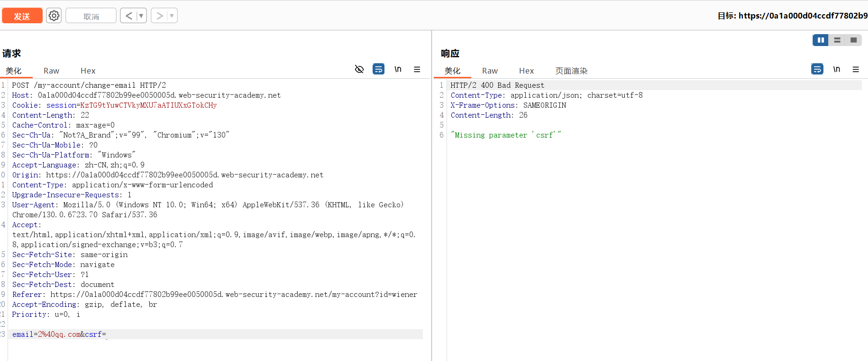Switch request view to Raw tab
This screenshot has height=361, width=868.
tap(51, 71)
